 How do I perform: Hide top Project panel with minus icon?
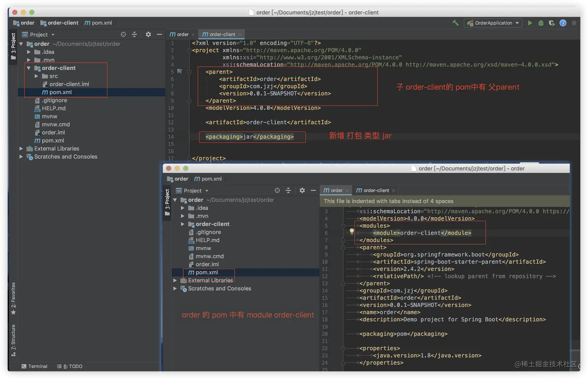pyautogui.click(x=159, y=35)
